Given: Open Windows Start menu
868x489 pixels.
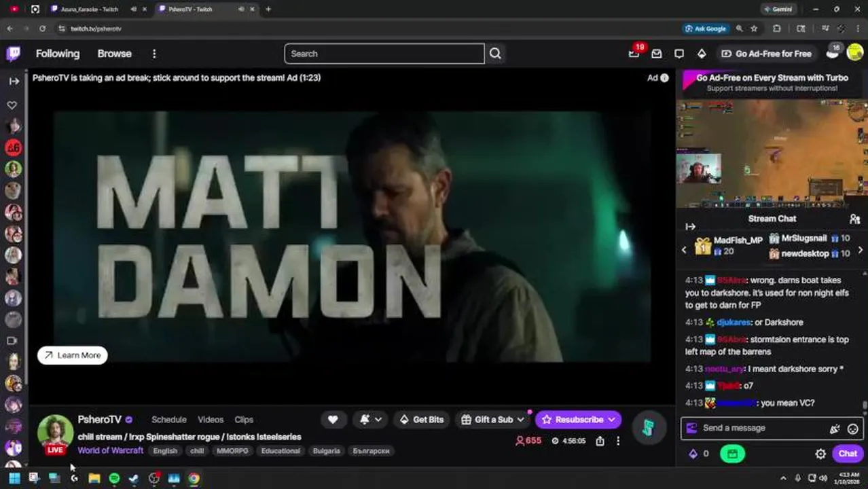Looking at the screenshot, I should tap(14, 479).
